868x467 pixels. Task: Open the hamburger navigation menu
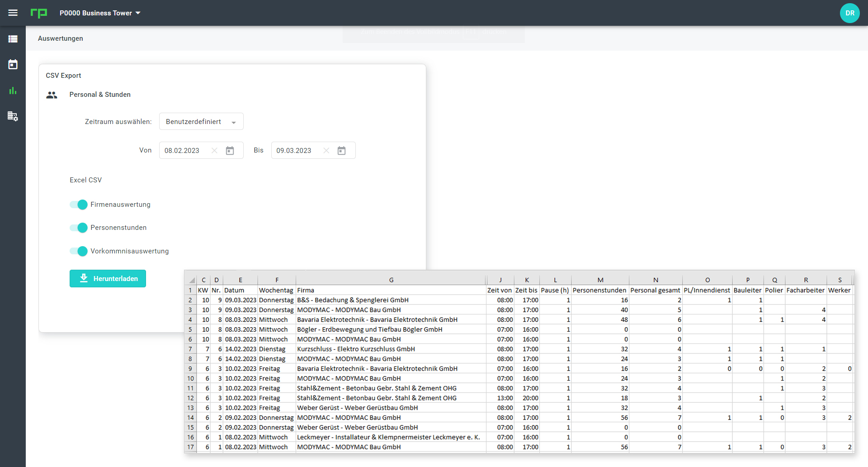tap(13, 13)
